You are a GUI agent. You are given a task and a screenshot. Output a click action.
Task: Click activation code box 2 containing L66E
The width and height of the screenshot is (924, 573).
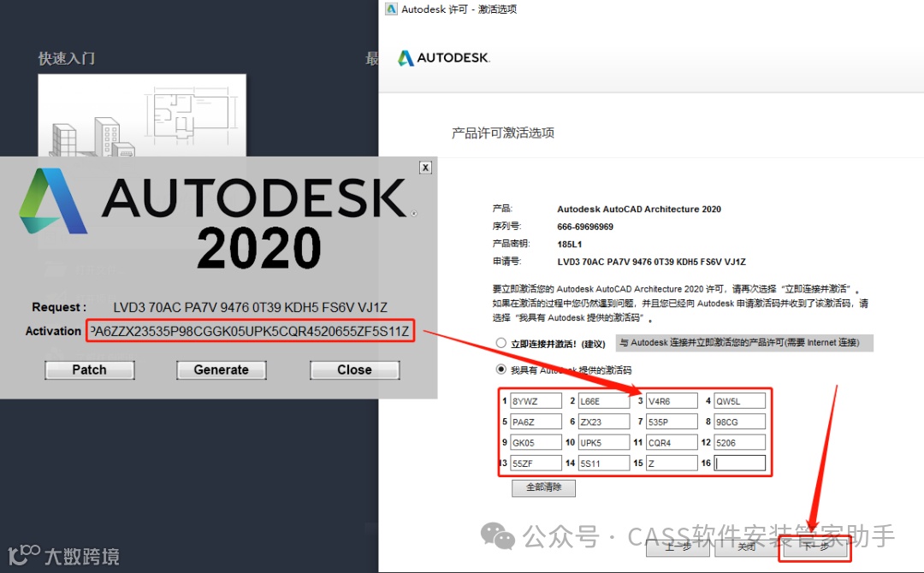[604, 401]
